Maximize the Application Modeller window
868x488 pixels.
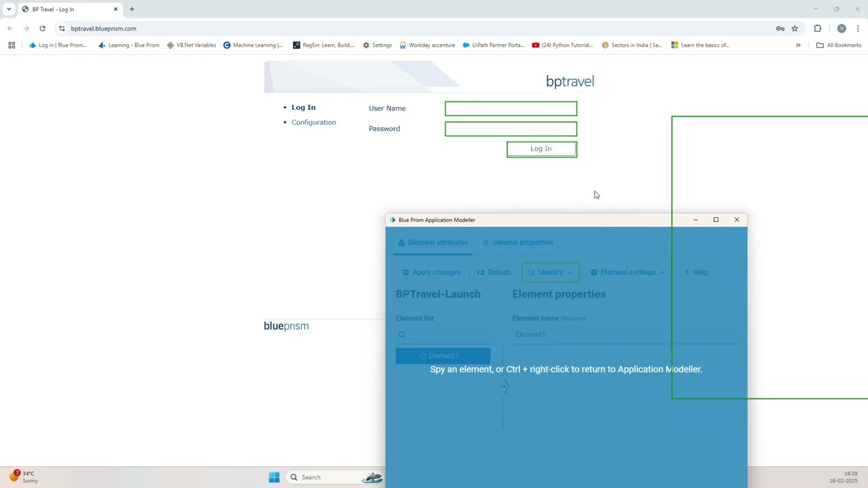pyautogui.click(x=715, y=220)
